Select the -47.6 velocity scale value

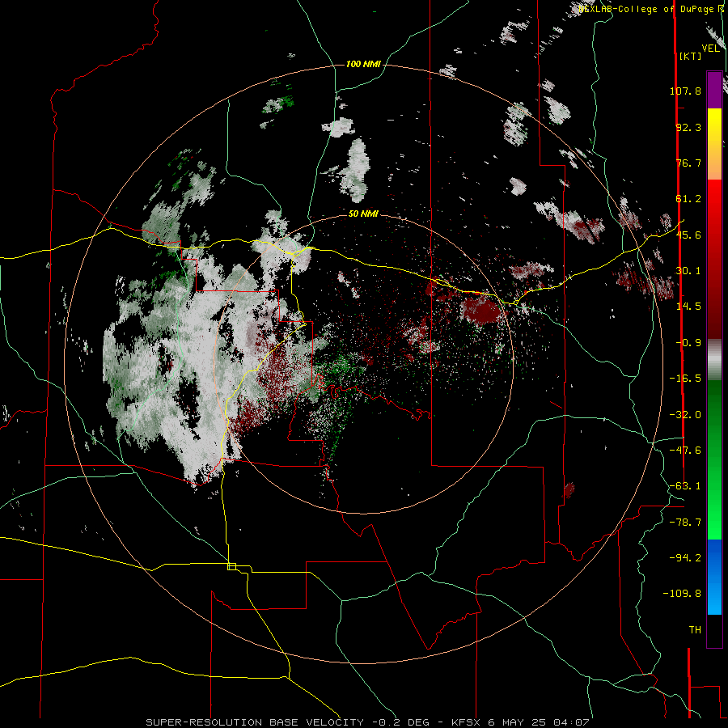pos(685,451)
